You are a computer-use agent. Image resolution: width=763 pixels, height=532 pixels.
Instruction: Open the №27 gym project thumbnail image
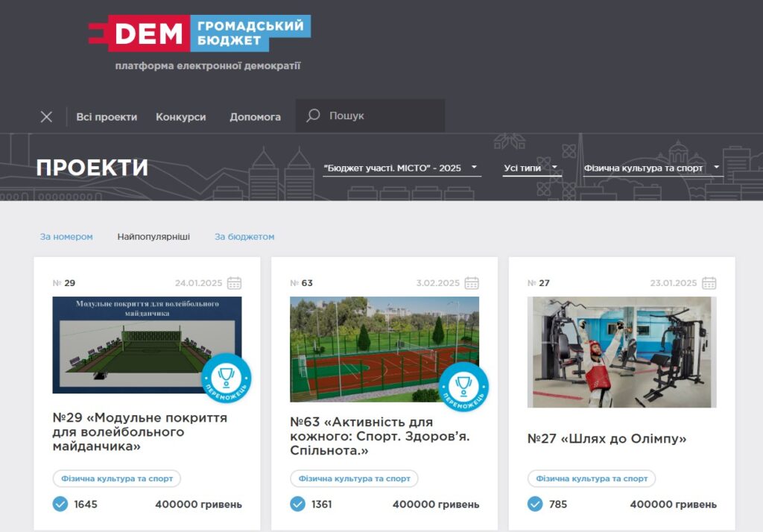pos(621,352)
